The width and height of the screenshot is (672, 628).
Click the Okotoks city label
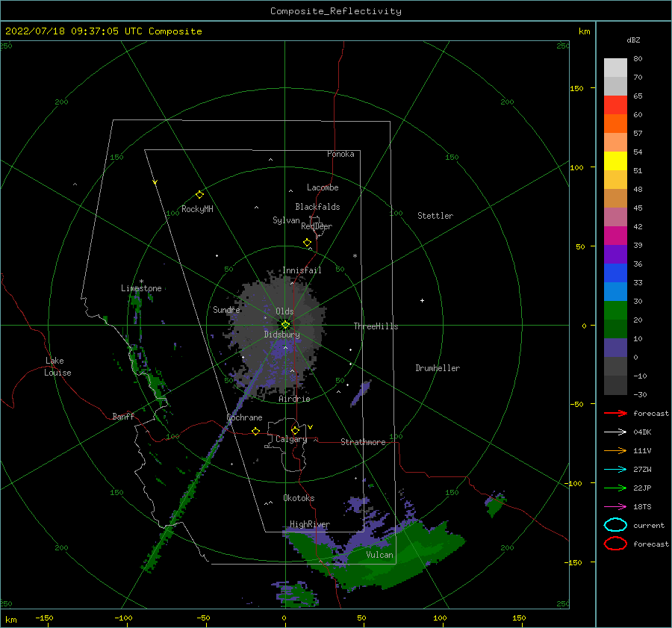tap(299, 498)
